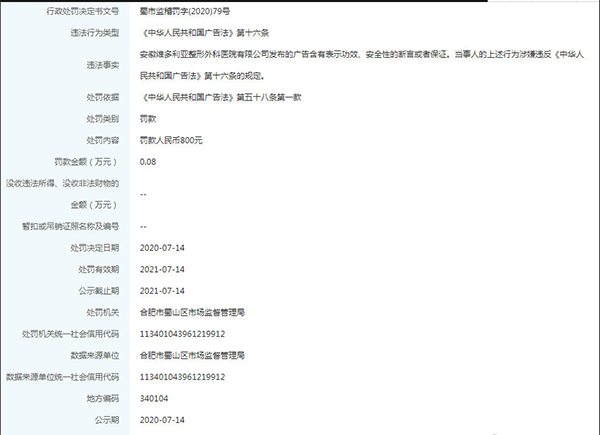Screen dimensions: 600x435
Task: Select the 数据来源单位 label
Action: coord(95,355)
